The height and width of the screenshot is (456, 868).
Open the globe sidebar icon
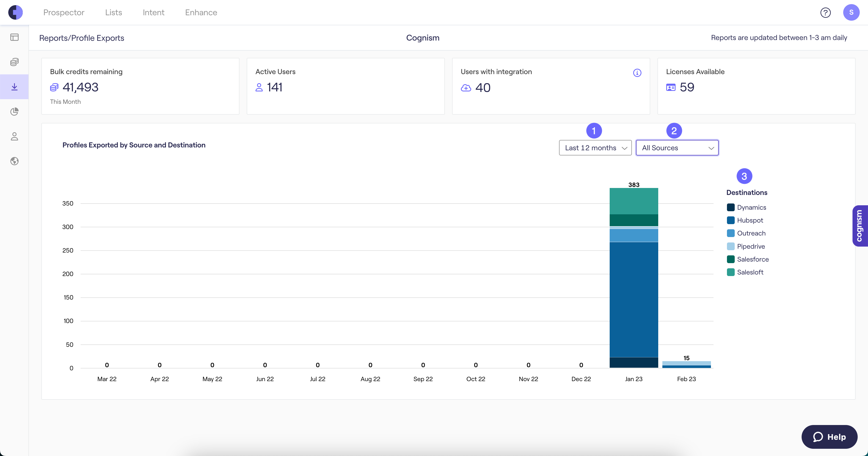point(14,161)
